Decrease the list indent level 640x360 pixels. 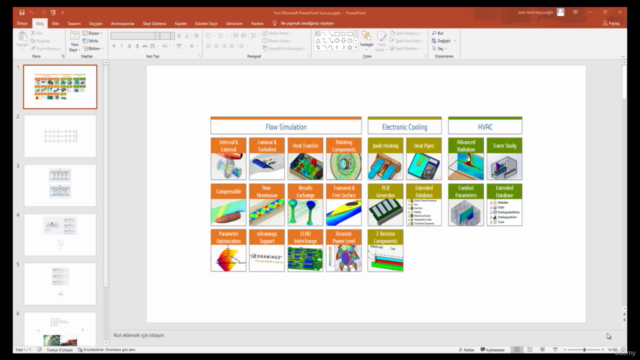click(236, 36)
